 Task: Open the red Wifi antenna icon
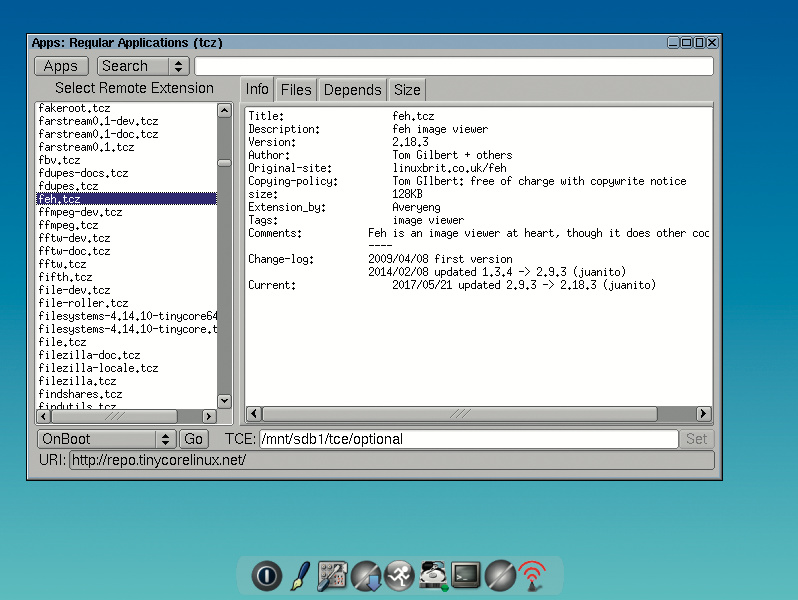tap(532, 576)
